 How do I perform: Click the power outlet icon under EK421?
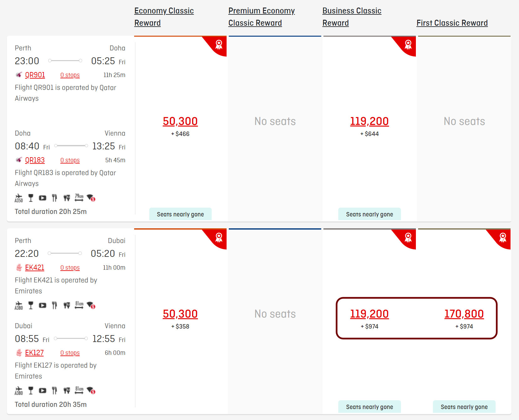point(67,305)
